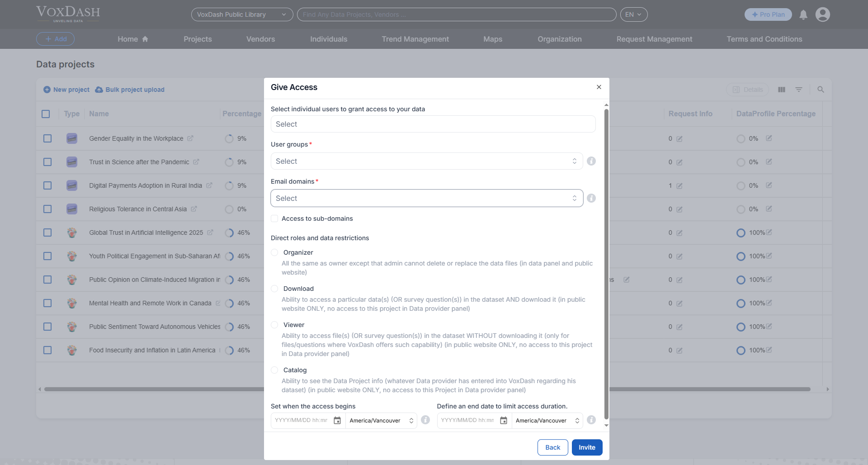
Task: Check the Mental Health and Remote Work row
Action: click(x=47, y=303)
